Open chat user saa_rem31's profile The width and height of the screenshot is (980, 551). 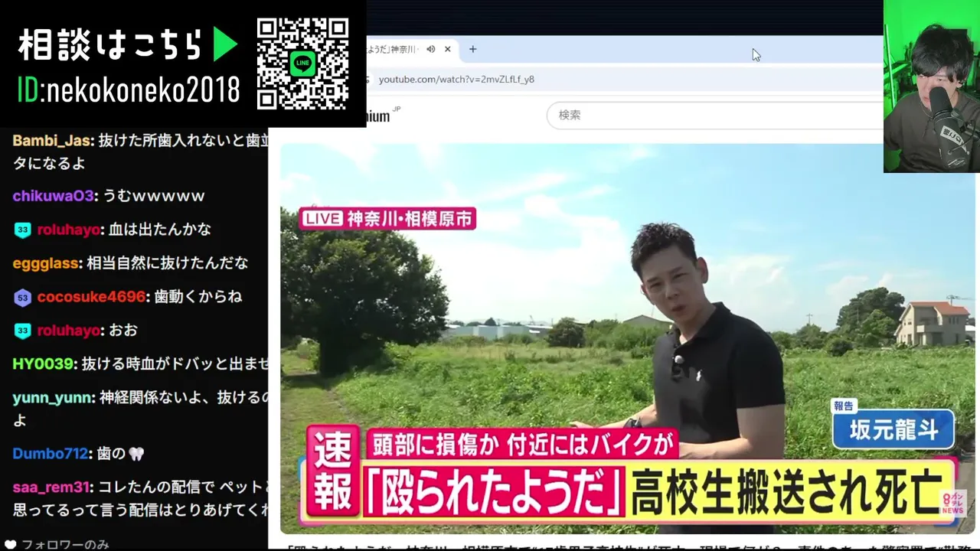(x=51, y=487)
